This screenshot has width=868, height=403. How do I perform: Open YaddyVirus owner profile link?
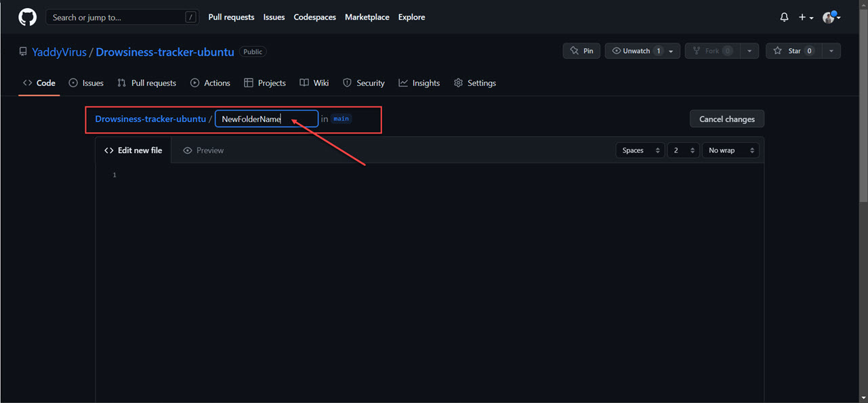(59, 52)
